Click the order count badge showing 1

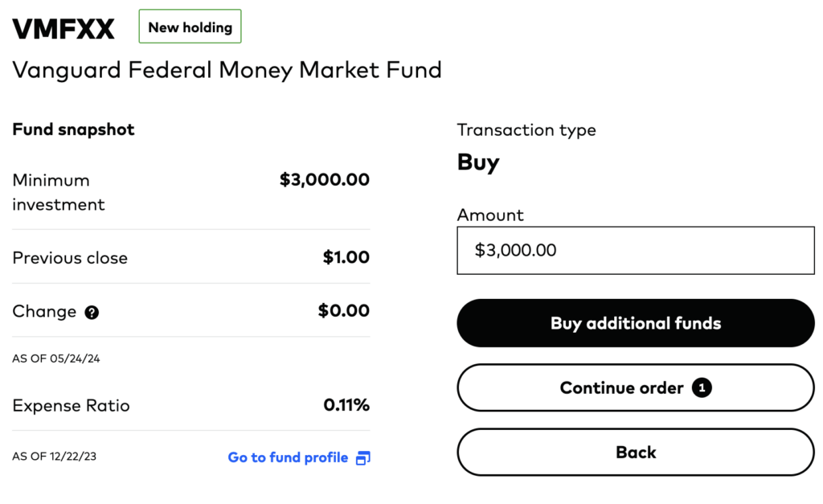click(702, 388)
